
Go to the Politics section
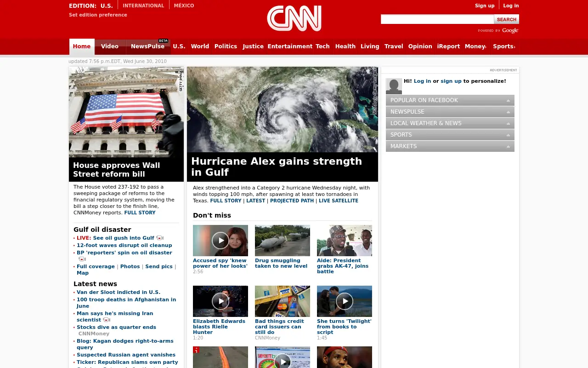226,46
